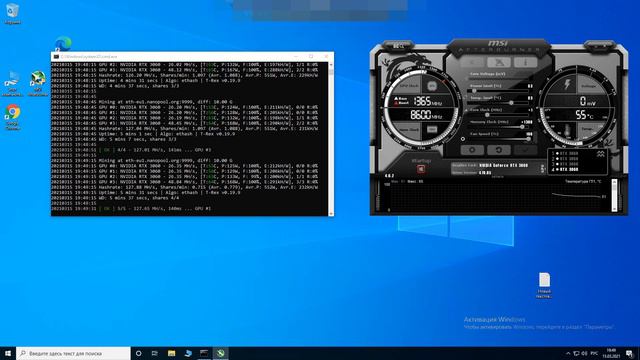Click the Mem Clock panel in the left gauge

click(409, 129)
